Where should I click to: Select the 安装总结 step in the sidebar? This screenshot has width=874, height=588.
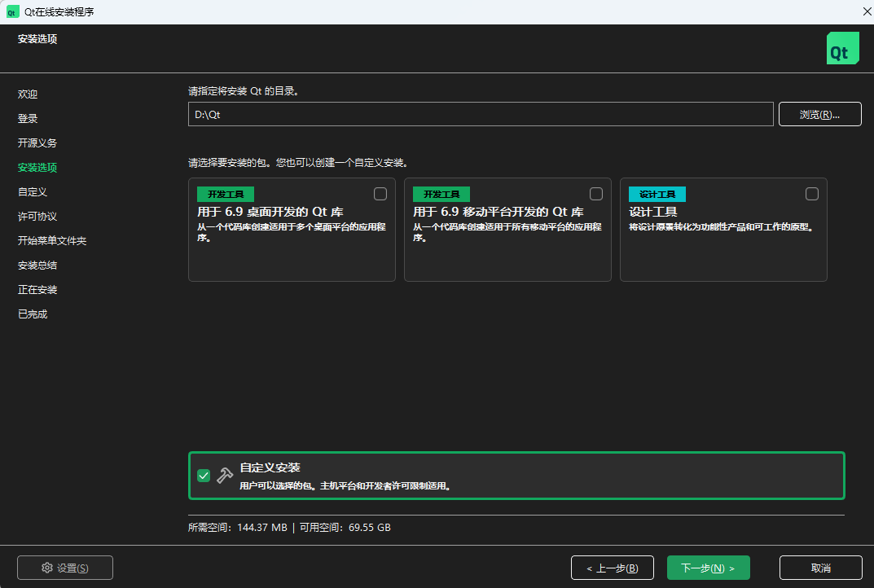(x=37, y=265)
